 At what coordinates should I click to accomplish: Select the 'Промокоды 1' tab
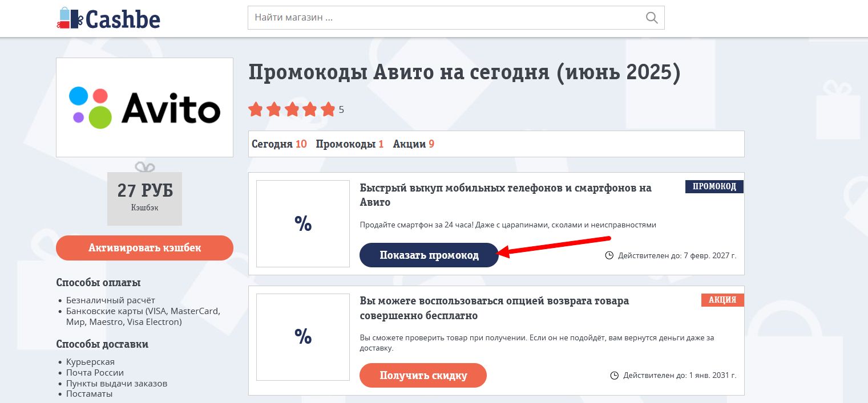(350, 144)
